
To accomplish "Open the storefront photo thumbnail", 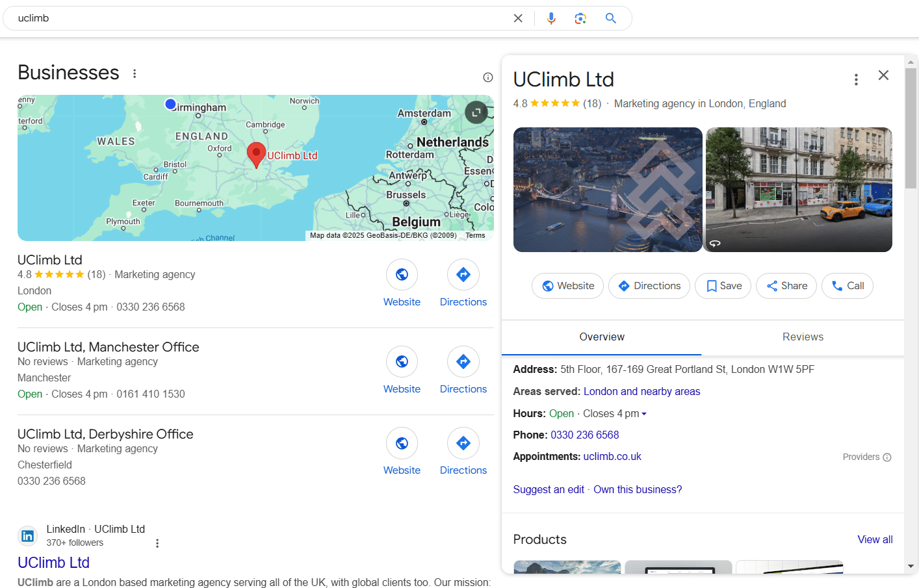I will (x=798, y=189).
